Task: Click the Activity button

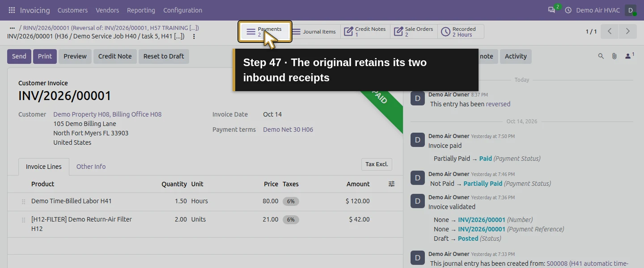Action: point(516,56)
